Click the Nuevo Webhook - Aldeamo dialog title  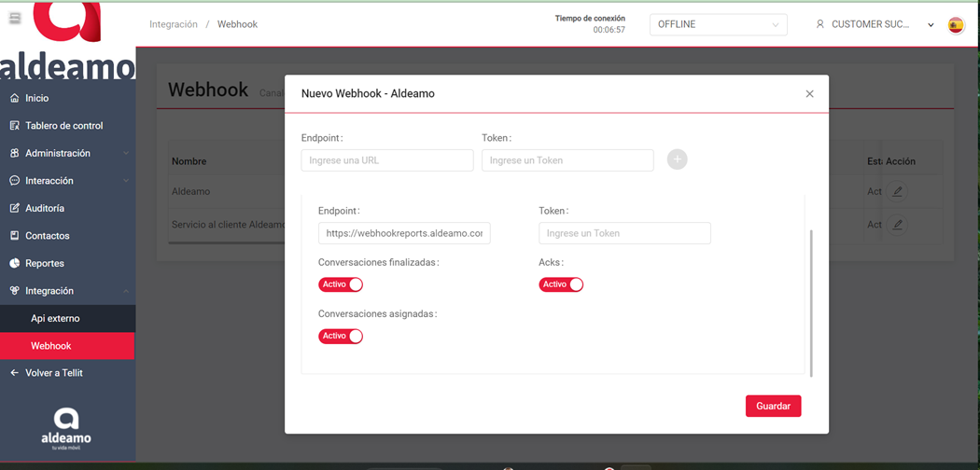point(368,93)
